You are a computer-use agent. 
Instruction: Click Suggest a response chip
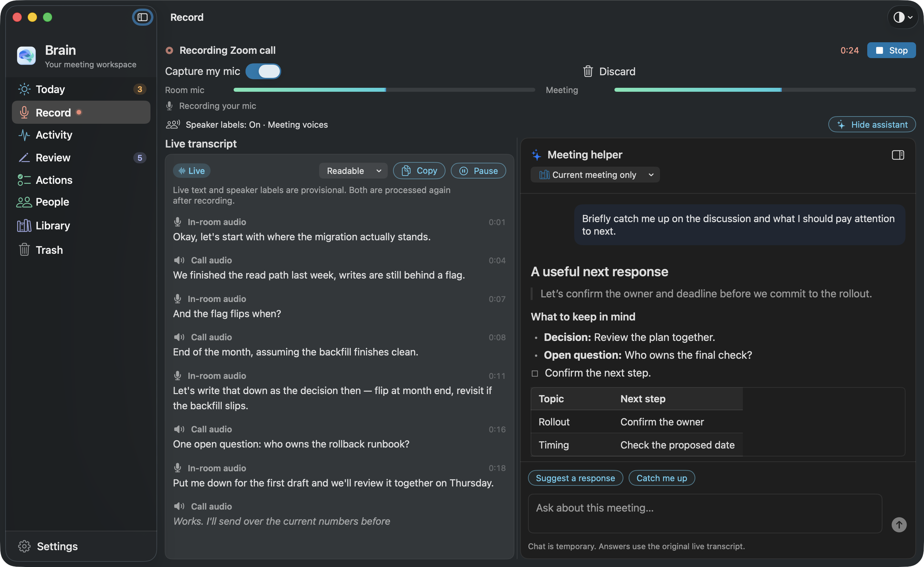[x=575, y=478]
